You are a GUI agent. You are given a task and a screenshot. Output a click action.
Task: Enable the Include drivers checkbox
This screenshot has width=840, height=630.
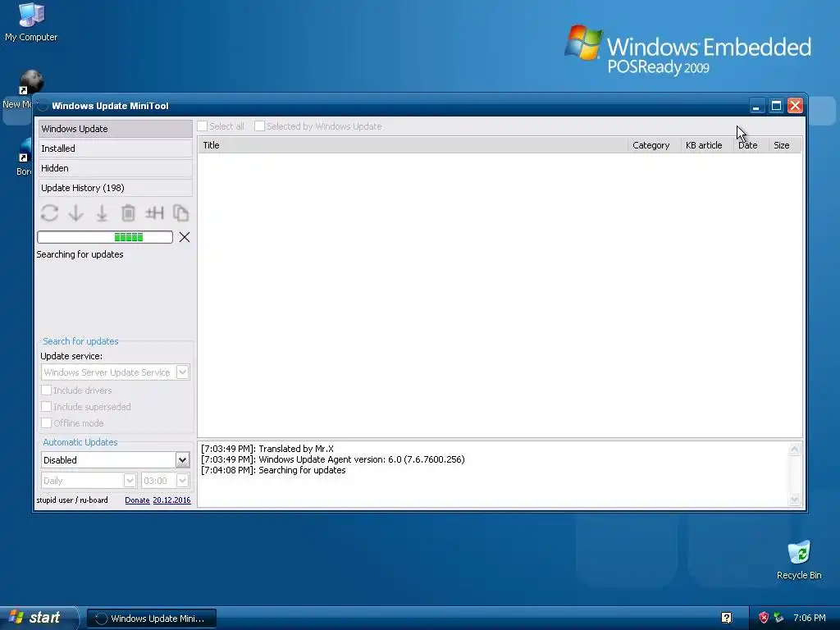click(47, 390)
